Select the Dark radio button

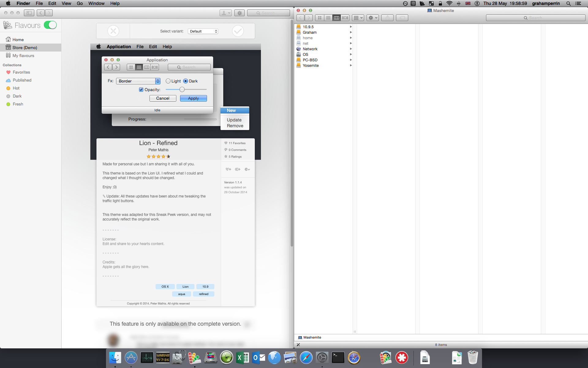click(186, 81)
